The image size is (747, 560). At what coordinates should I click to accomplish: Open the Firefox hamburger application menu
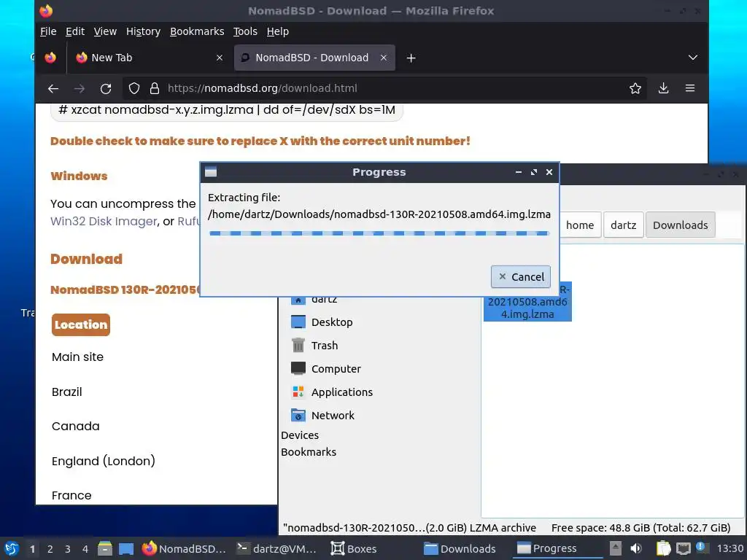point(690,88)
